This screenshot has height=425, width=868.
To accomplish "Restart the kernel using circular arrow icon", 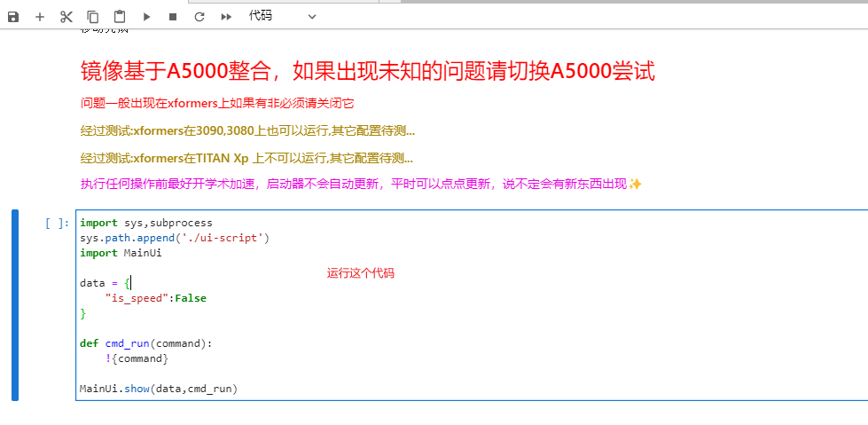I will point(199,16).
